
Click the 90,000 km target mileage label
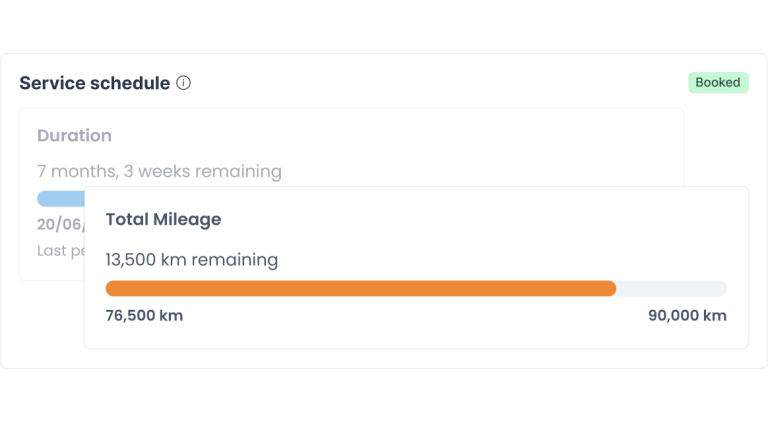[x=687, y=315]
